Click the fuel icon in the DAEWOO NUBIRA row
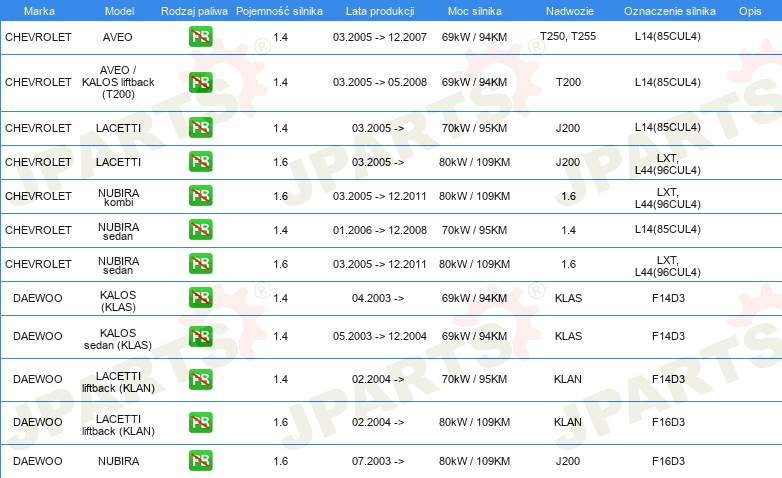This screenshot has height=478, width=782. click(x=200, y=461)
